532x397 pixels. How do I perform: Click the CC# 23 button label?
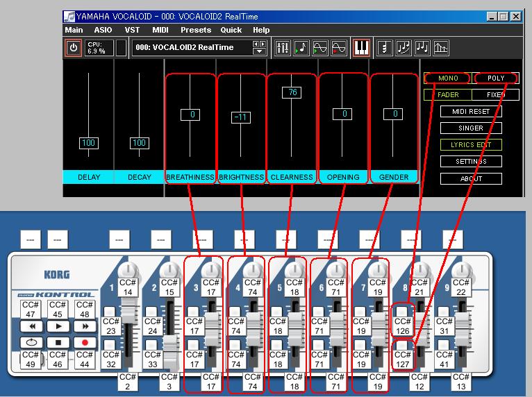111,326
